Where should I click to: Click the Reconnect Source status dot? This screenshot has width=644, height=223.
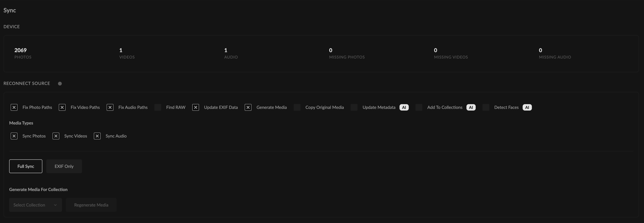(60, 84)
